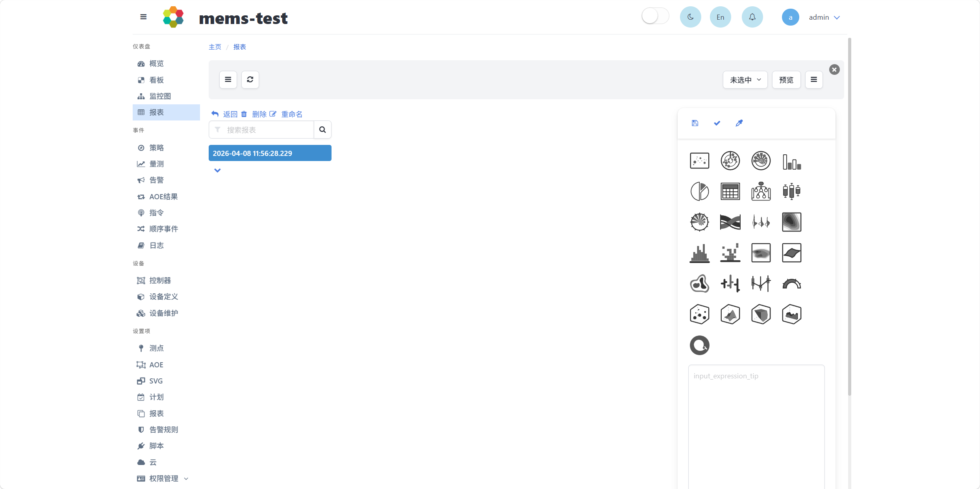
Task: Click the 报表 breadcrumb link
Action: coord(240,47)
